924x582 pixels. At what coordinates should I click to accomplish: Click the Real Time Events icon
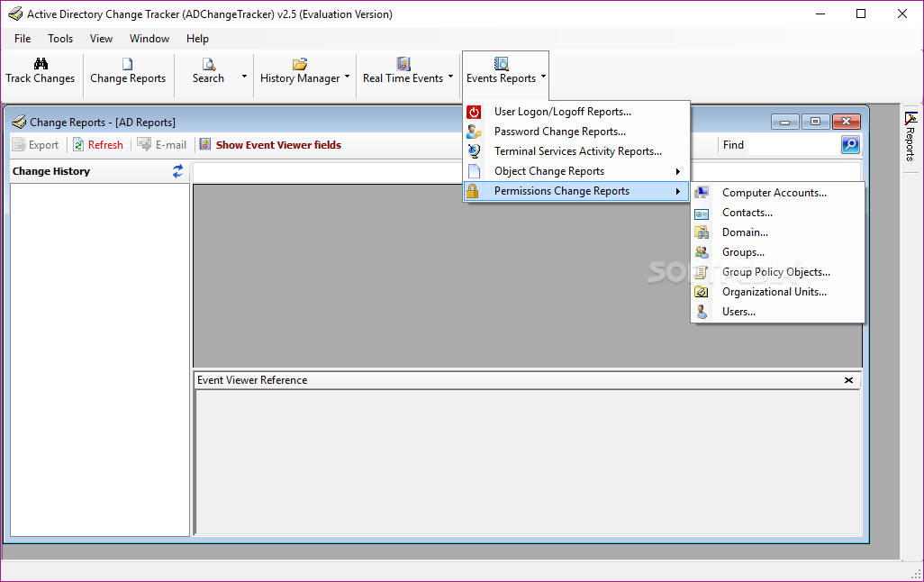(403, 64)
